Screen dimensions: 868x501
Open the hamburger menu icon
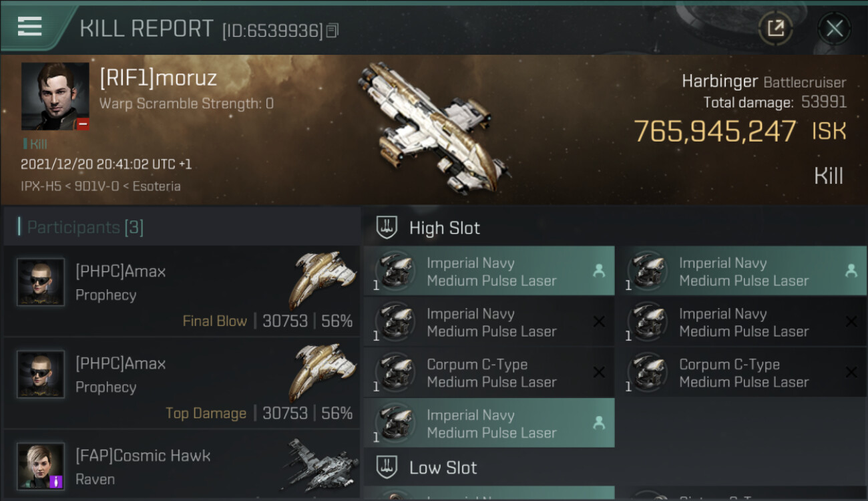point(30,27)
